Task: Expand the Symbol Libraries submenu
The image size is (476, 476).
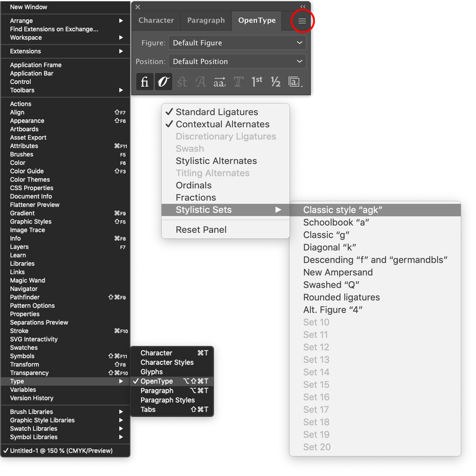Action: pos(65,437)
